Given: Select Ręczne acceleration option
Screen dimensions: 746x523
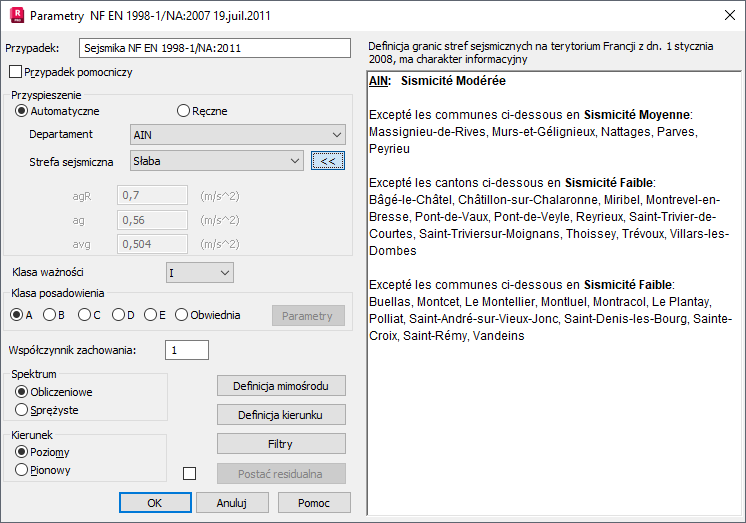Looking at the screenshot, I should click(183, 111).
